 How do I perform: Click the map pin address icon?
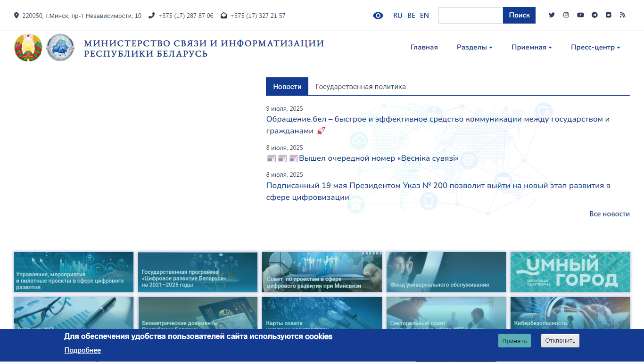point(17,16)
